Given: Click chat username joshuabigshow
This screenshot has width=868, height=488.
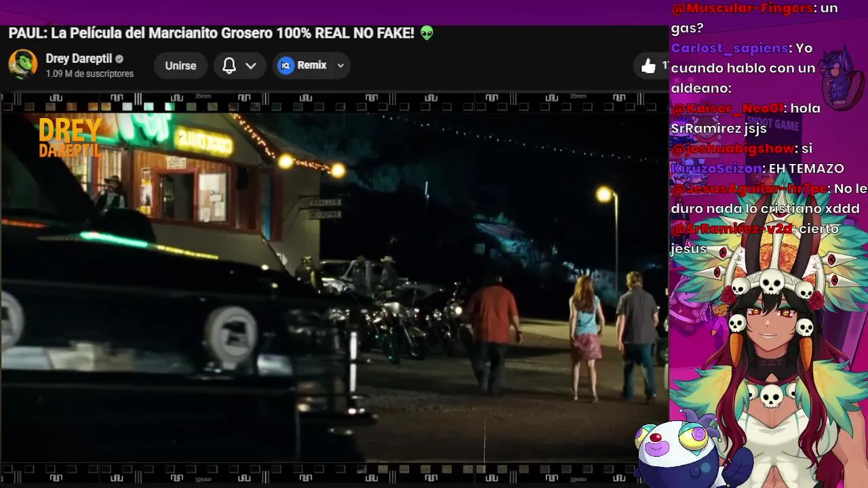Looking at the screenshot, I should point(732,148).
